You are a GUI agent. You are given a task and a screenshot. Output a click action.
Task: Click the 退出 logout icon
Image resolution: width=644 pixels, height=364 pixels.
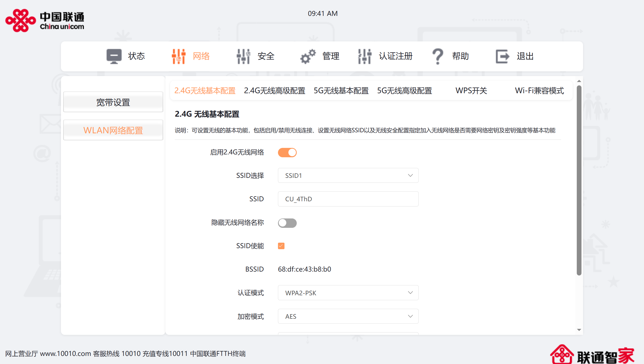[502, 56]
